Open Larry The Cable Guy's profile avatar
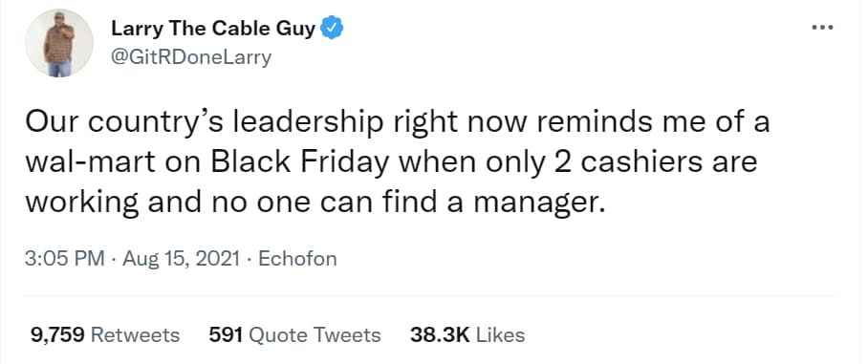This screenshot has height=364, width=868. (59, 43)
